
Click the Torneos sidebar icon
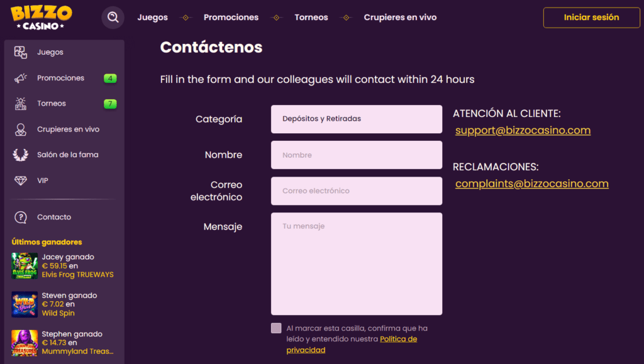point(21,104)
